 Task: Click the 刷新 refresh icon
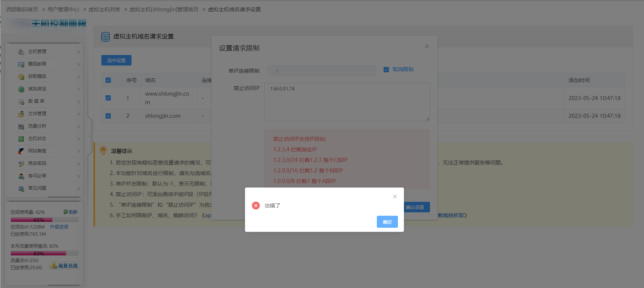pyautogui.click(x=66, y=212)
